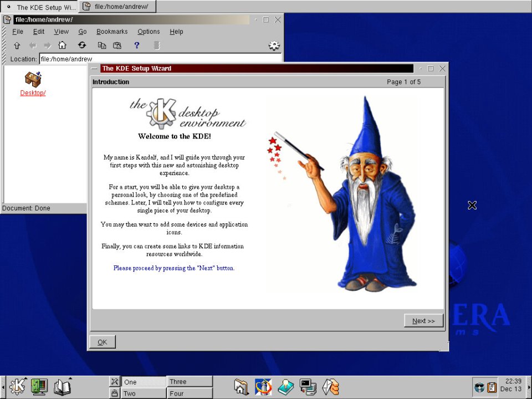Reload the current directory view
Viewport: 532px width, 399px height.
tap(82, 45)
